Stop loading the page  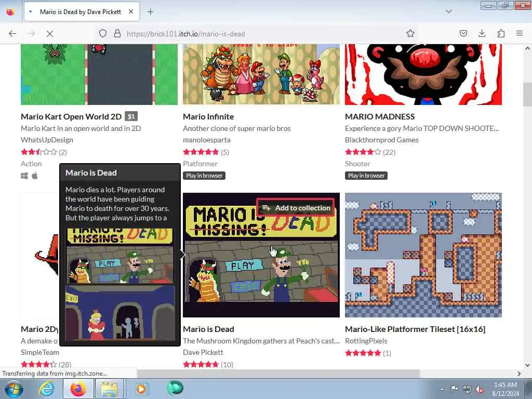point(49,34)
